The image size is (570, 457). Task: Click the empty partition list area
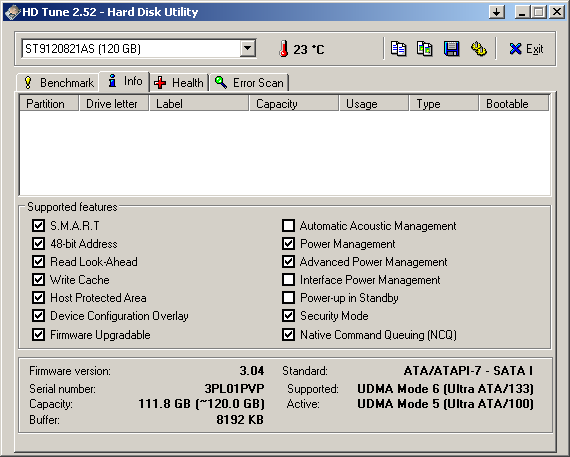[285, 153]
